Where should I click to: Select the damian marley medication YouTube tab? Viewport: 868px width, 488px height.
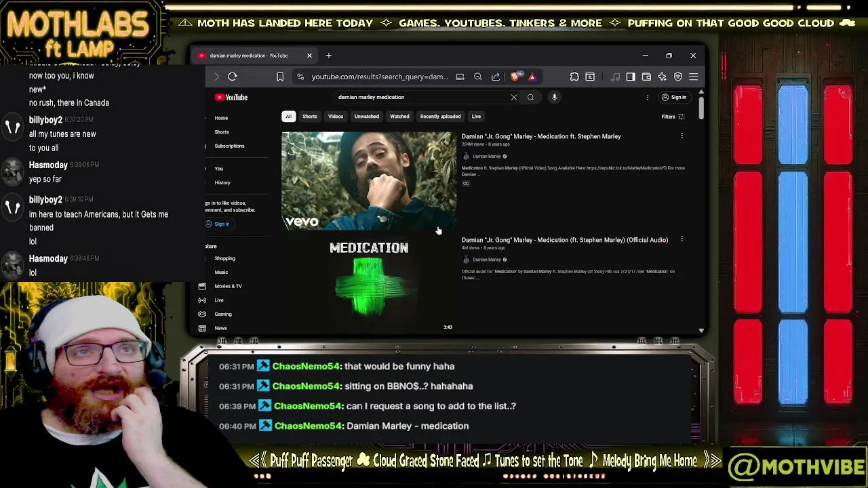255,56
